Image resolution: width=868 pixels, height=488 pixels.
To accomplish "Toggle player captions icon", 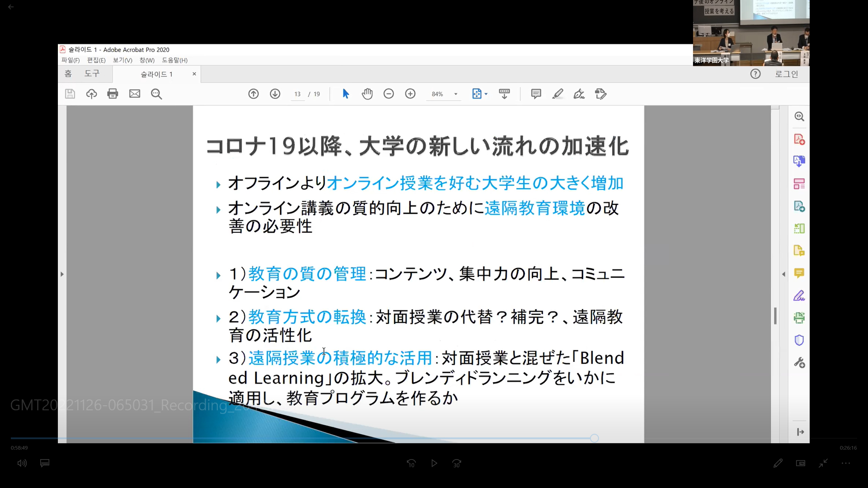I will click(x=45, y=463).
